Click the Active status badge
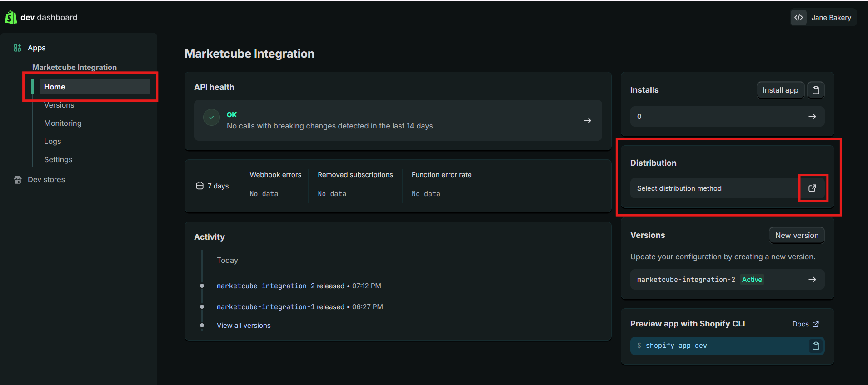Image resolution: width=868 pixels, height=385 pixels. [752, 280]
